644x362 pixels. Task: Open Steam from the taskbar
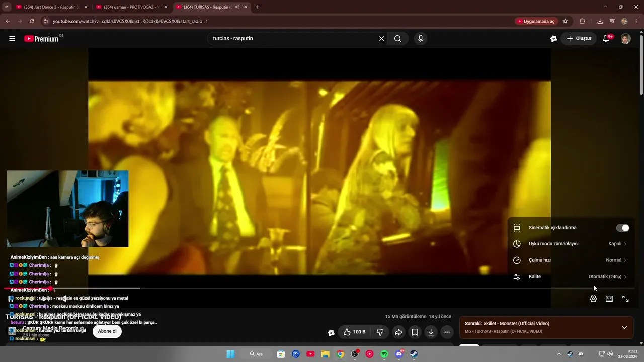[414, 354]
